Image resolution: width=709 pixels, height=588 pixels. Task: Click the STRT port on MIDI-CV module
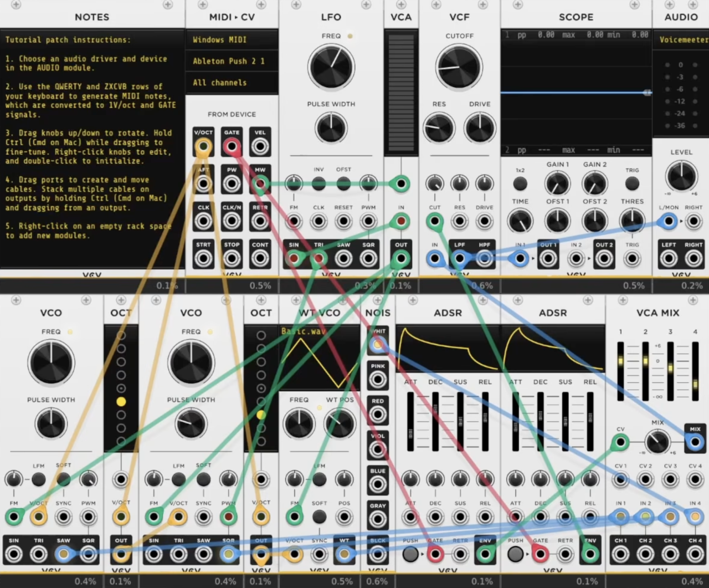(203, 258)
